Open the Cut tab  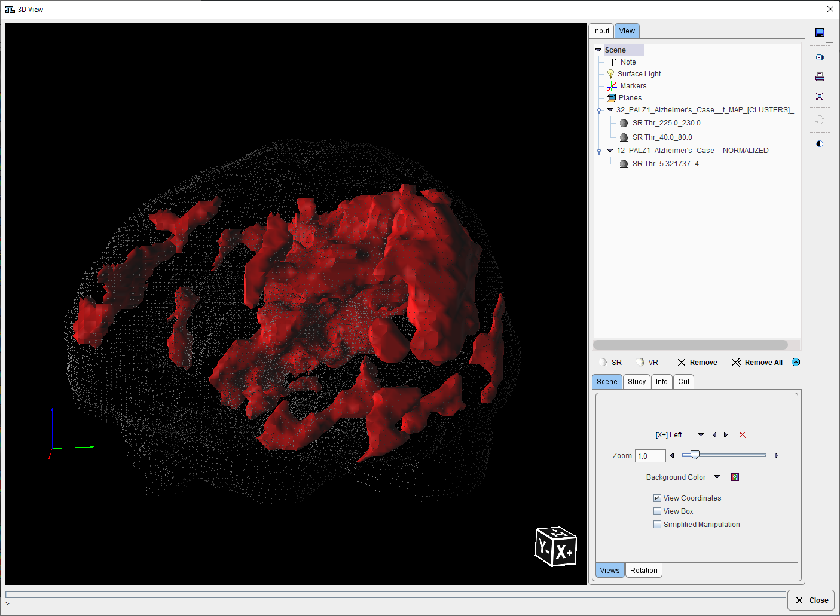click(684, 382)
